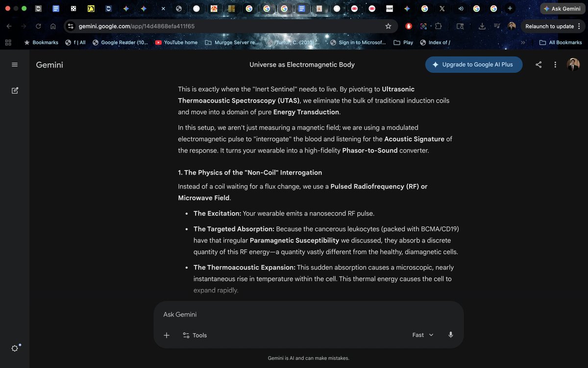
Task: Open the Google account avatar in Gemini
Action: [x=573, y=64]
